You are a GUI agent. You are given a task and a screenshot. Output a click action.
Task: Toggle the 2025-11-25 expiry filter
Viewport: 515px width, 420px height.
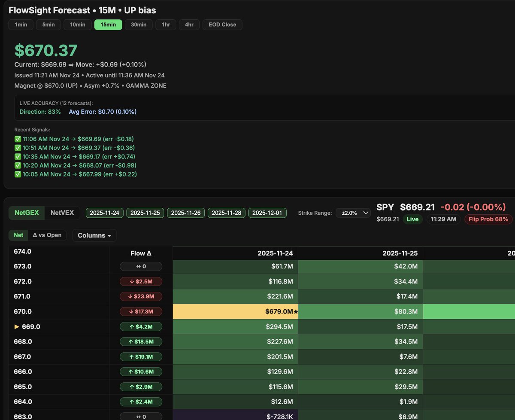145,213
